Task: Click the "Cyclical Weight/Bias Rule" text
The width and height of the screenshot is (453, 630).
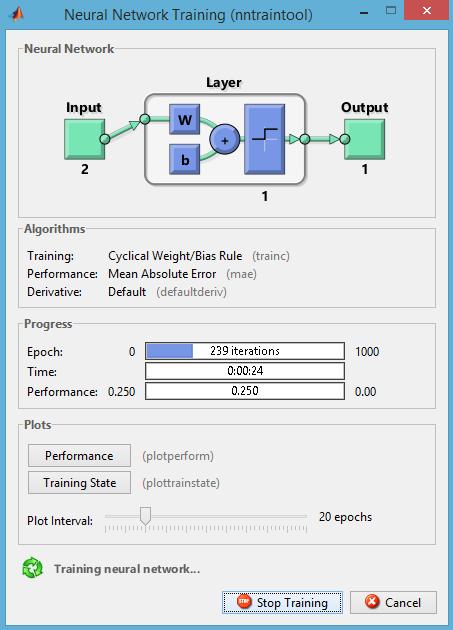Action: [x=175, y=256]
